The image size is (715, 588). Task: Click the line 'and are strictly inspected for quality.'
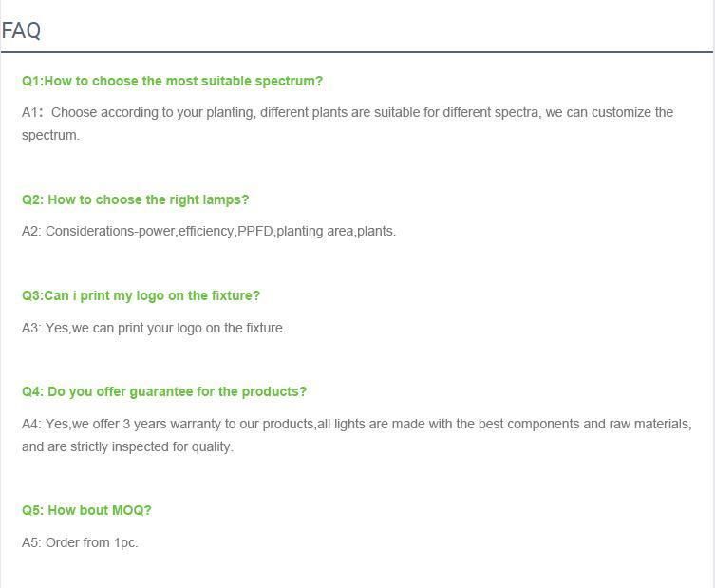(x=127, y=446)
